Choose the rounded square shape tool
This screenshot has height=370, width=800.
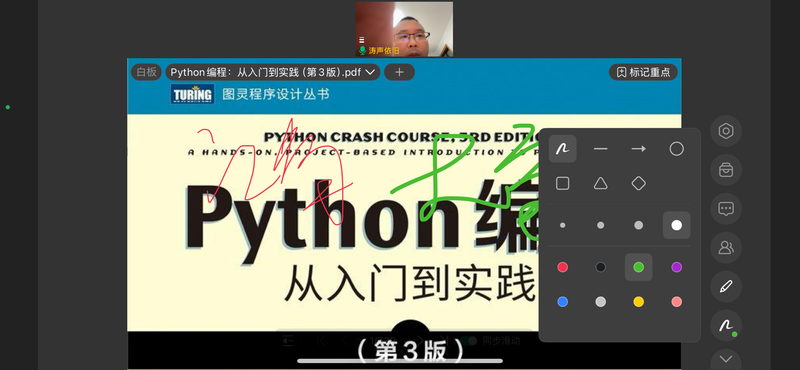[x=562, y=183]
